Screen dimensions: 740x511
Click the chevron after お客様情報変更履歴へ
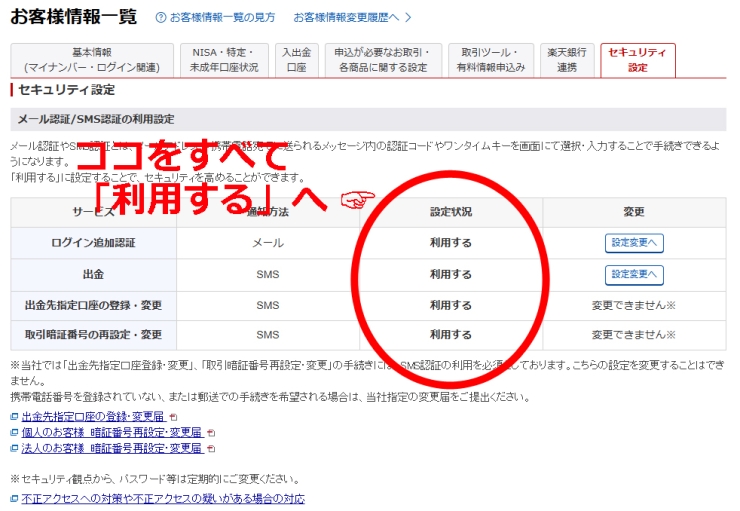coord(408,17)
